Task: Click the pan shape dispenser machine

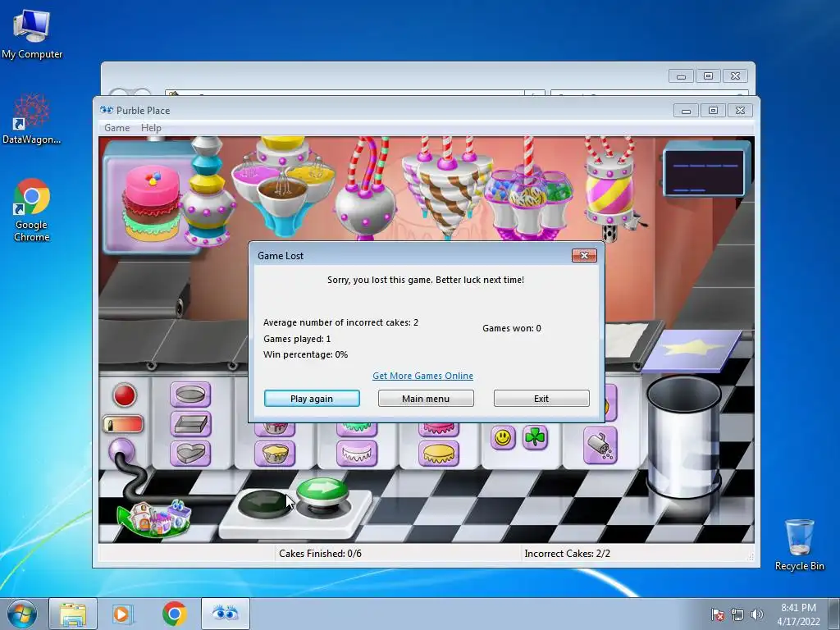Action: point(208,190)
